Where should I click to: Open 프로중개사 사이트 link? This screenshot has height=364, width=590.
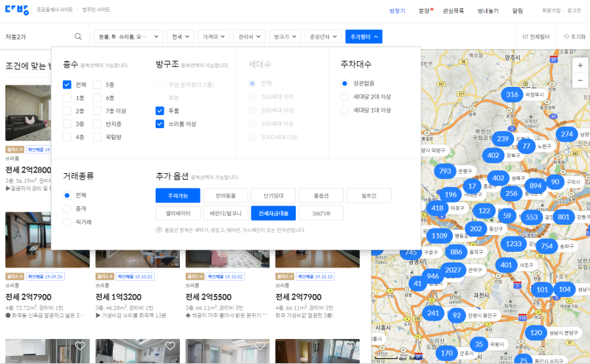[x=55, y=10]
